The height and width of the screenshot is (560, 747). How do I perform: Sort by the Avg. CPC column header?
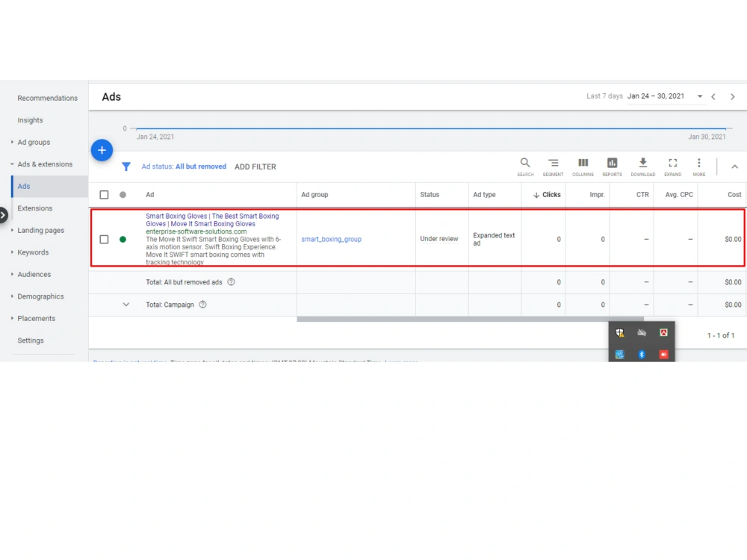pyautogui.click(x=679, y=195)
